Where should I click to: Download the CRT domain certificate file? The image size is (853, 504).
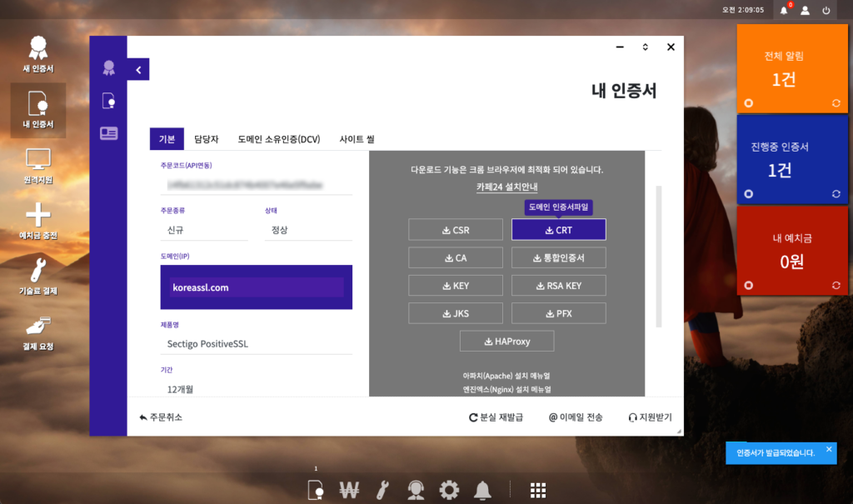coord(559,230)
